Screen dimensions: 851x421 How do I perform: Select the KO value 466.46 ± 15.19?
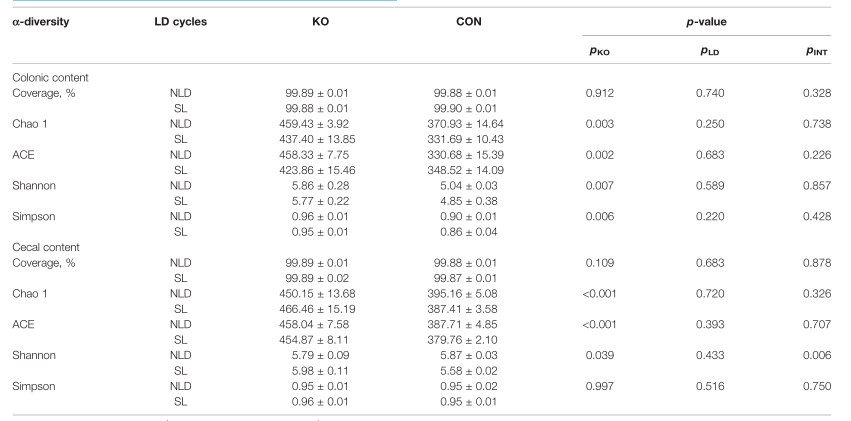coord(317,309)
